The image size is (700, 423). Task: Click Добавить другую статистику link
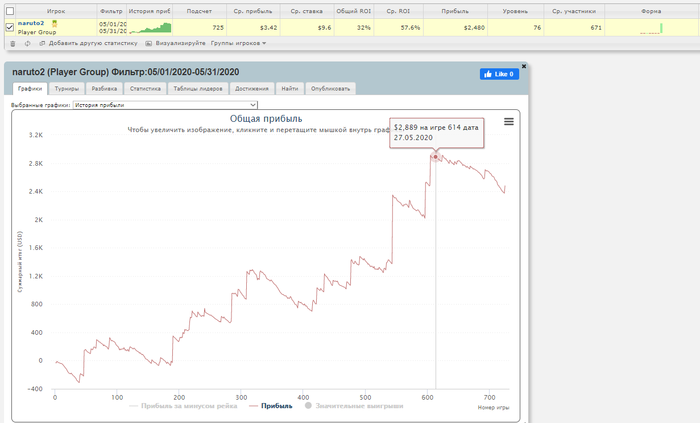(93, 43)
